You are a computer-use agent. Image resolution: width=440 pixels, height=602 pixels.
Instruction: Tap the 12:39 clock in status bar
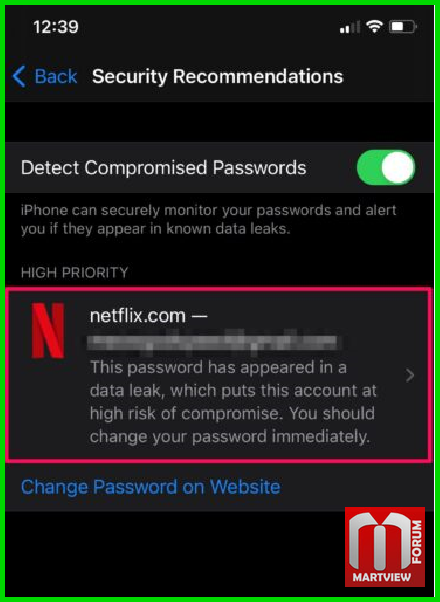(x=56, y=27)
